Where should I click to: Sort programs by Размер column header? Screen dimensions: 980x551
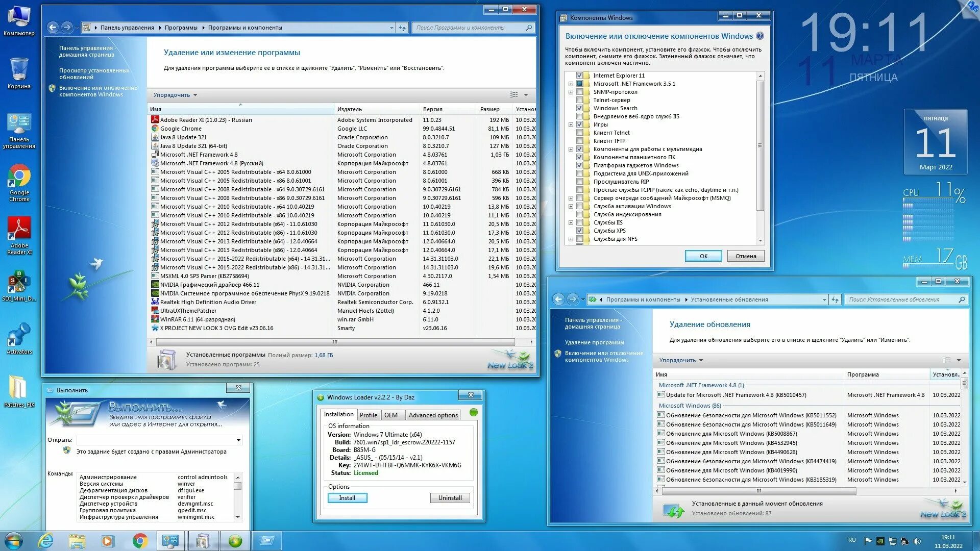pyautogui.click(x=494, y=109)
